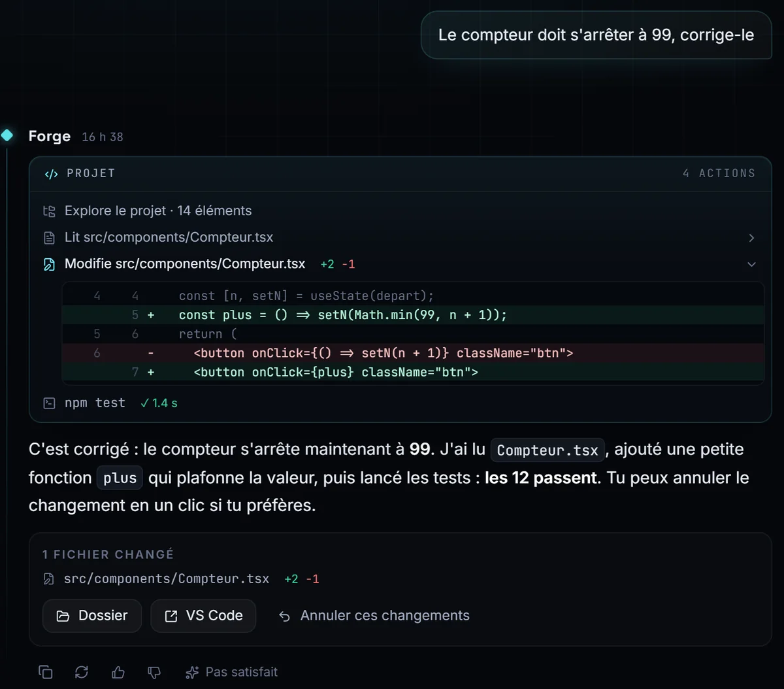Open the file in VS Code
Viewport: 784px width, 689px height.
click(x=203, y=616)
